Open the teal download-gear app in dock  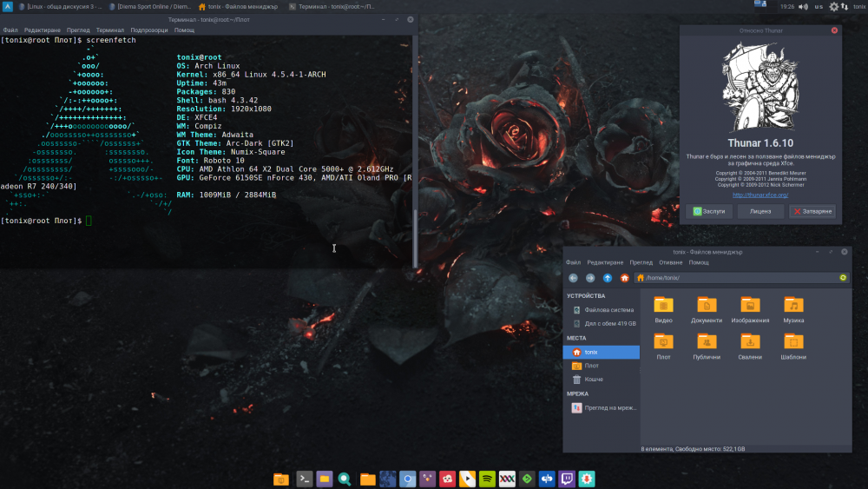[587, 479]
